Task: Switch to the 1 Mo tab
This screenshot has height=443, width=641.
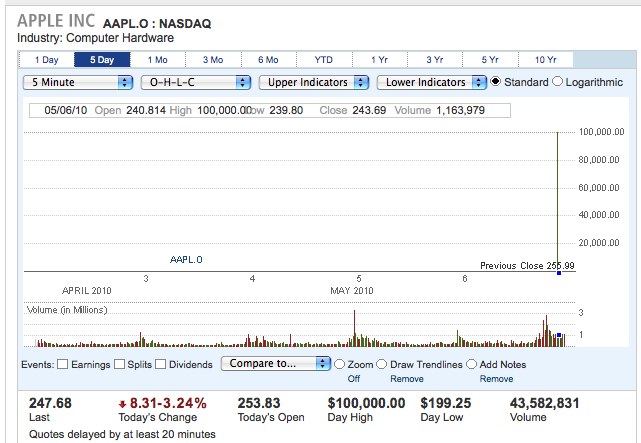Action: pyautogui.click(x=158, y=60)
